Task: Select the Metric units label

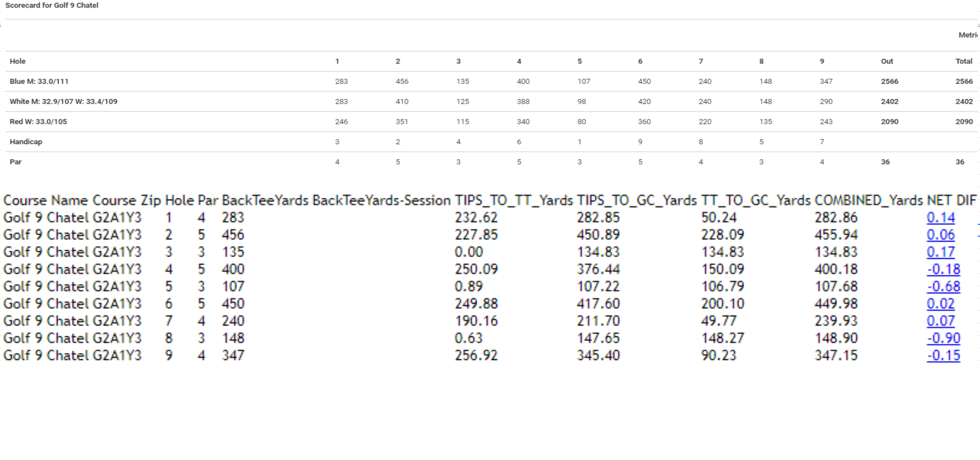Action: pos(969,35)
